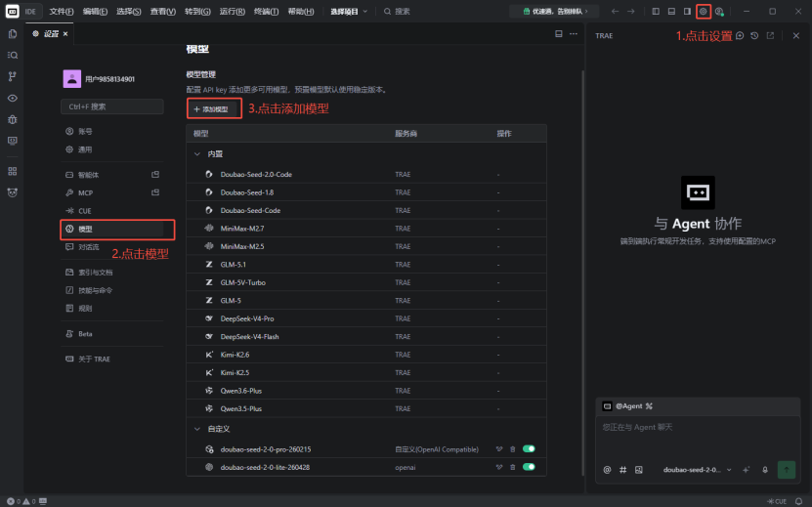
Task: Click the @ mention icon in chat input
Action: tap(607, 470)
